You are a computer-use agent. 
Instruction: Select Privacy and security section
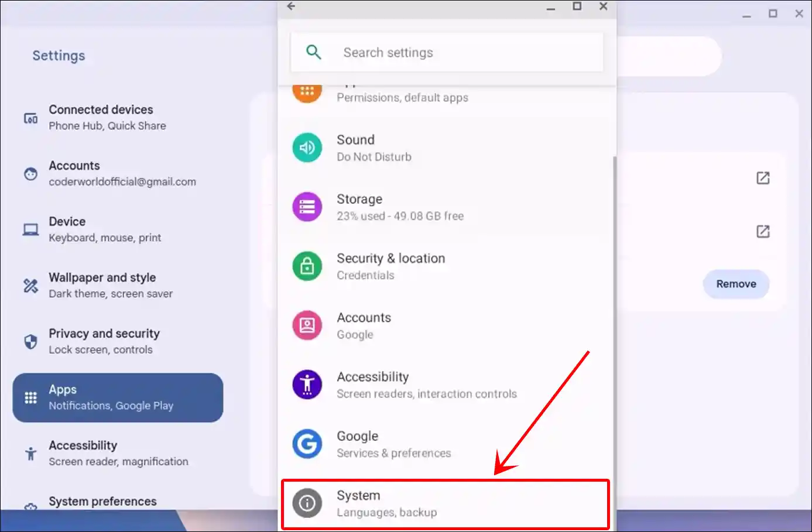[x=118, y=341]
